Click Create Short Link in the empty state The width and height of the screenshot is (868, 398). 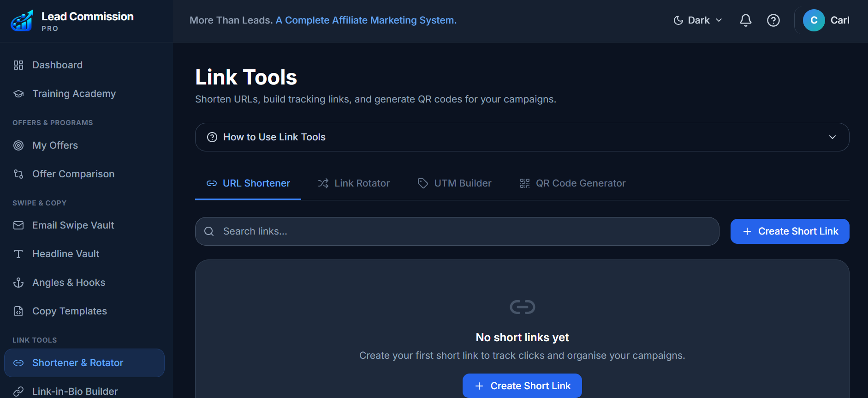pos(522,386)
